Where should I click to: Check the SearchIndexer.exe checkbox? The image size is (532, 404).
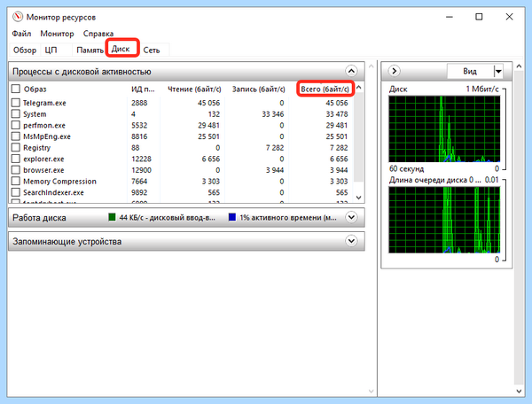[x=16, y=192]
